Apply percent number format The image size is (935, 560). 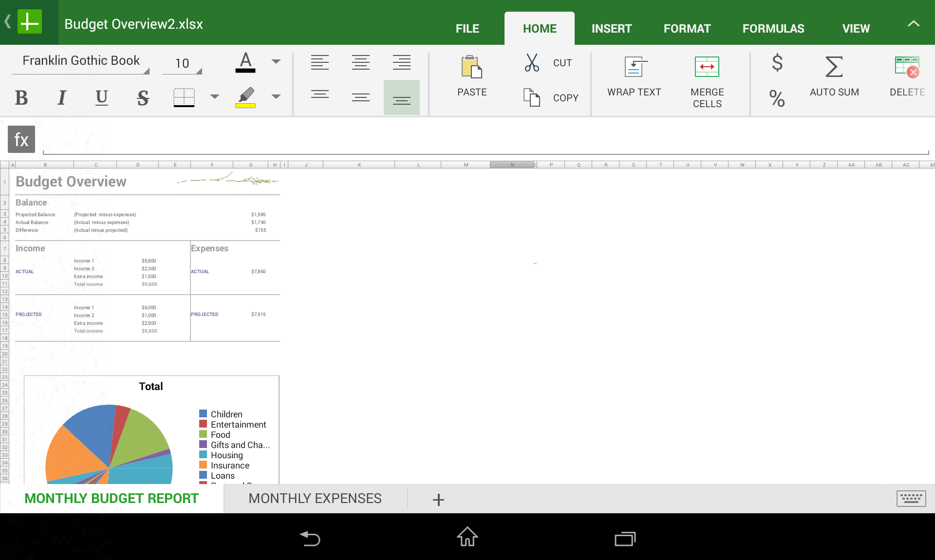point(777,99)
